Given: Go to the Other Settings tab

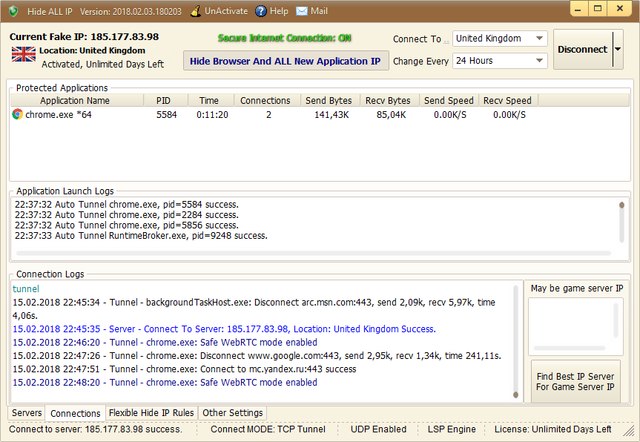Looking at the screenshot, I should (232, 413).
